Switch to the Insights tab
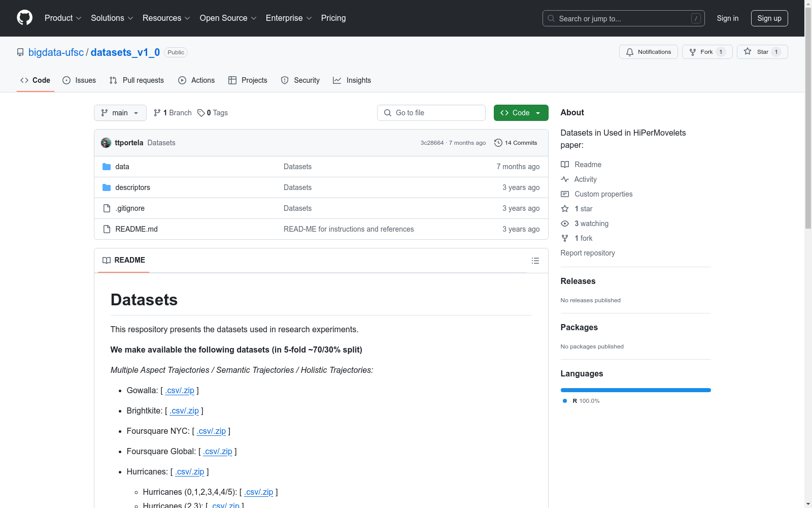 click(x=352, y=80)
